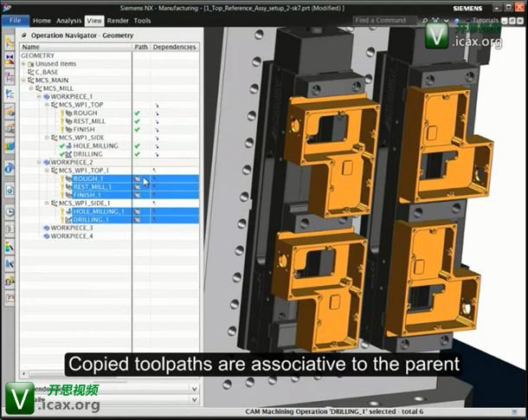Open the File menu
The width and height of the screenshot is (528, 420).
(15, 20)
